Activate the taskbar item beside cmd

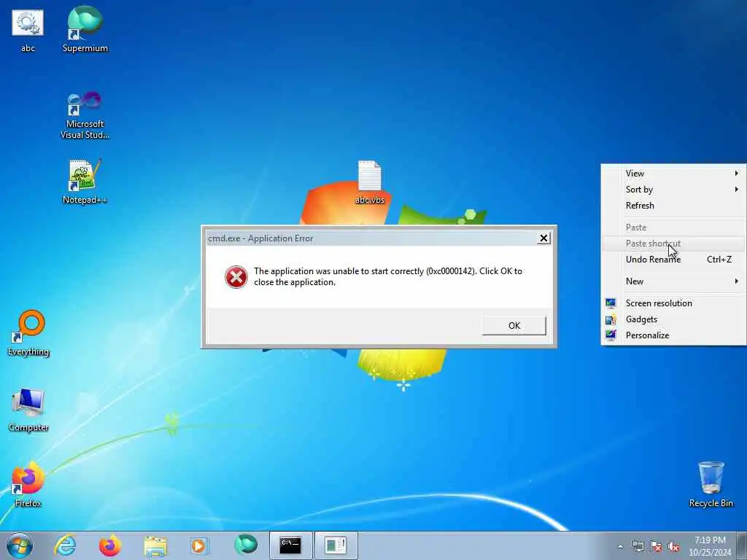click(336, 545)
